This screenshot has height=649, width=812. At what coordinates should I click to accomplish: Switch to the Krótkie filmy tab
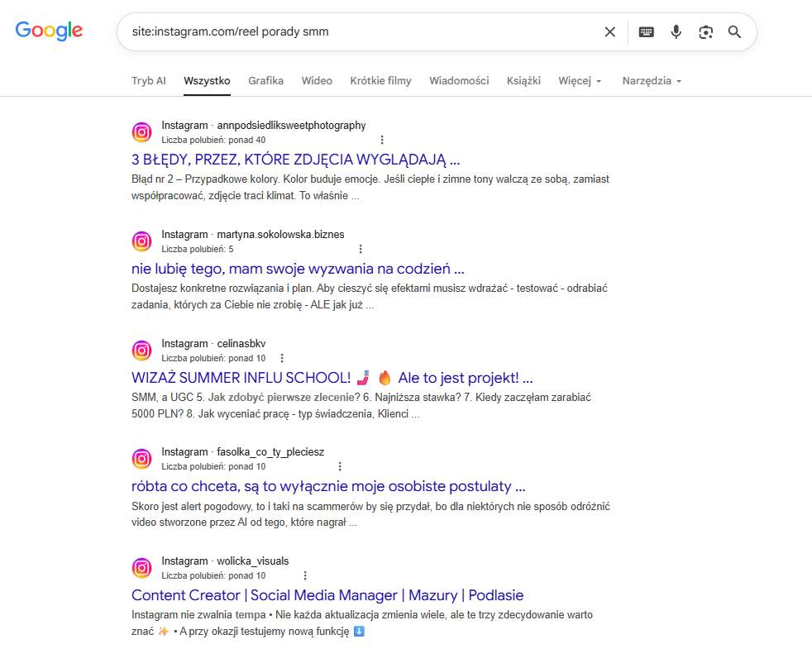pos(380,81)
